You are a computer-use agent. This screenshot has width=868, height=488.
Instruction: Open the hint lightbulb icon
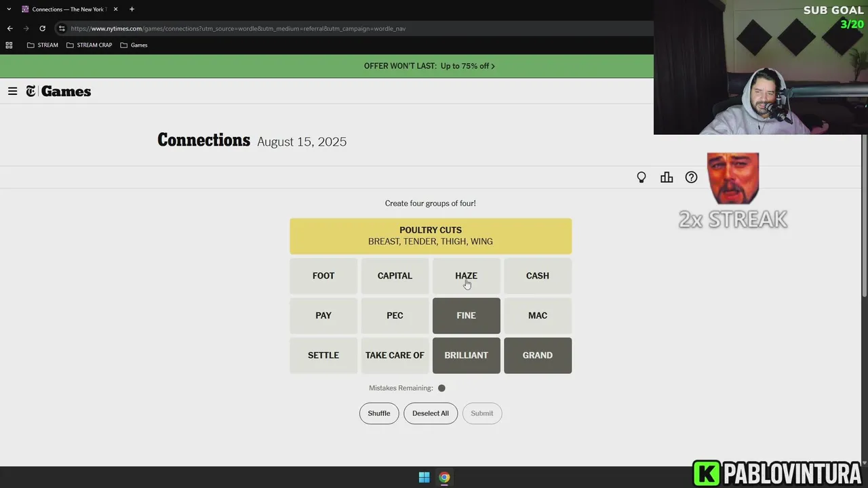pyautogui.click(x=642, y=177)
